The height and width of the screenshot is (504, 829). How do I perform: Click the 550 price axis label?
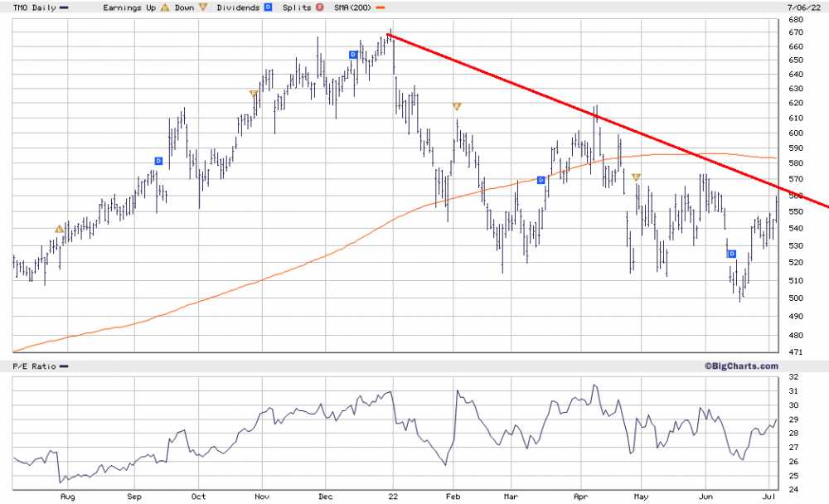(795, 211)
